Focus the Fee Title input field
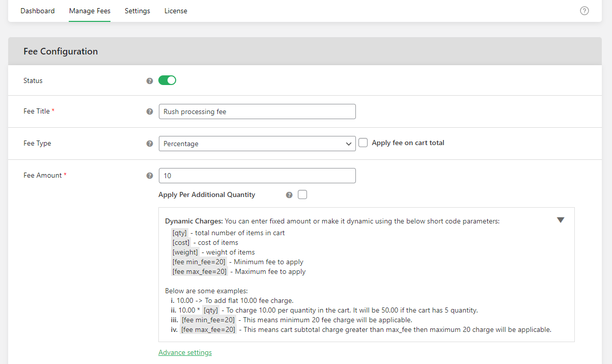 257,111
